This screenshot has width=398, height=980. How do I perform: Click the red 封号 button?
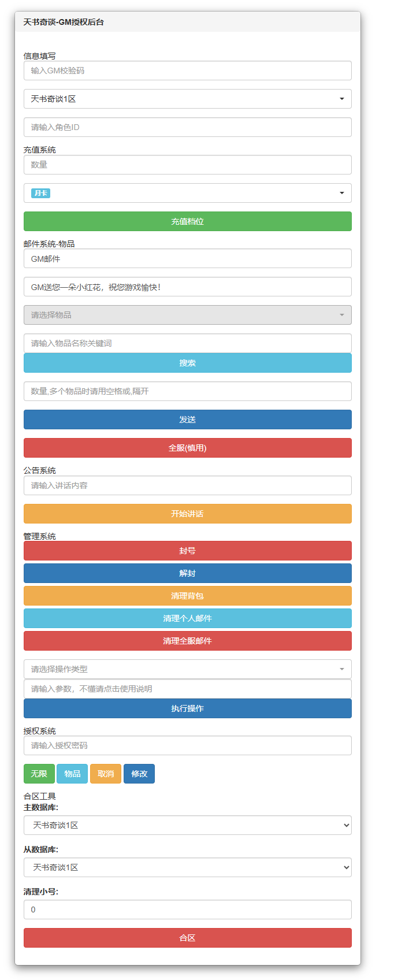point(187,551)
